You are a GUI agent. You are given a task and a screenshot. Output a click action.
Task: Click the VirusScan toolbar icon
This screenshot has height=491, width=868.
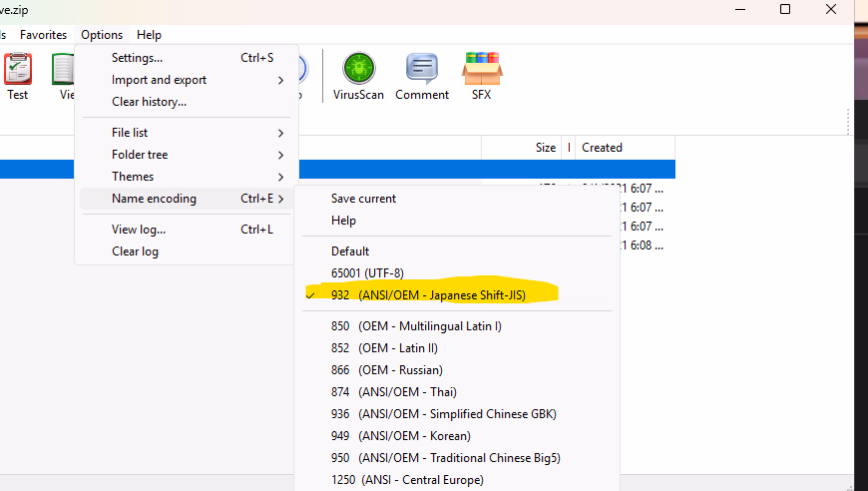click(358, 76)
